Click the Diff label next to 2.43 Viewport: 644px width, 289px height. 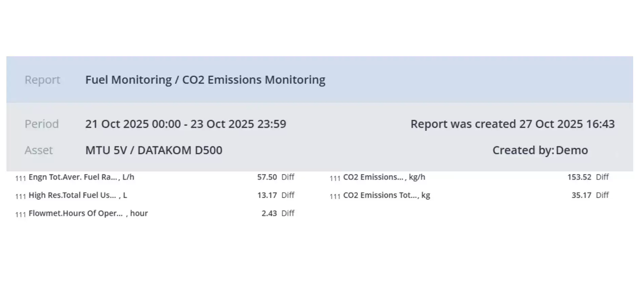pos(288,213)
